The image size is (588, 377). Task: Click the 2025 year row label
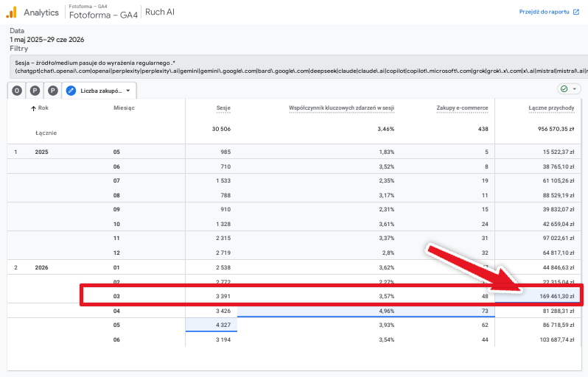point(41,152)
